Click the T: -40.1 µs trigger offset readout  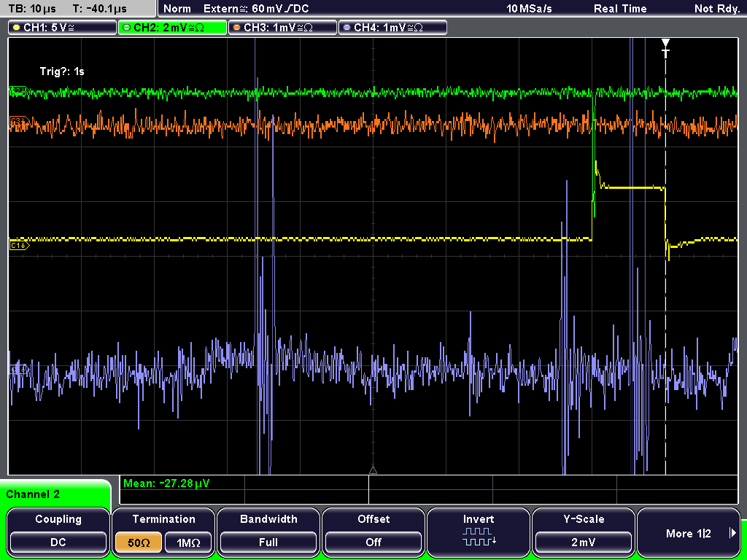tap(99, 9)
